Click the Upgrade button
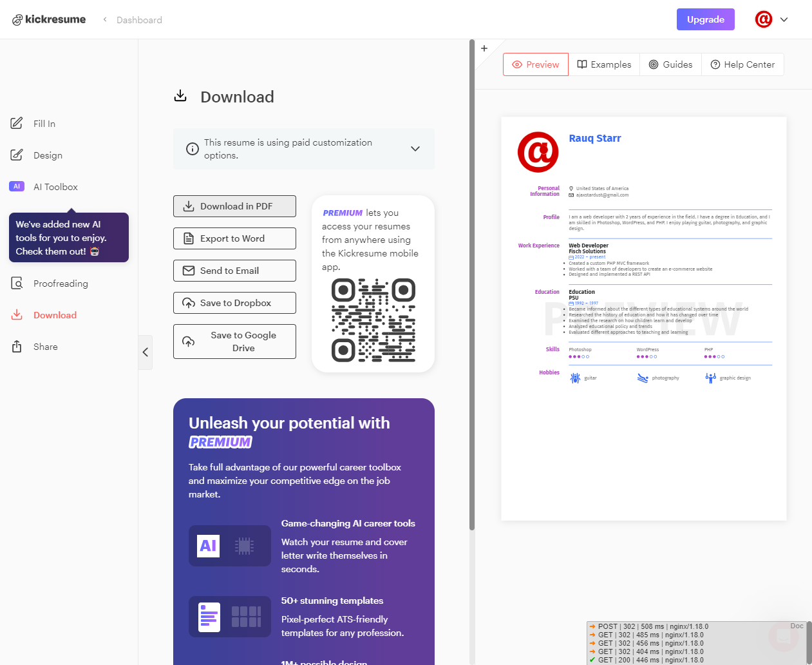 [706, 19]
